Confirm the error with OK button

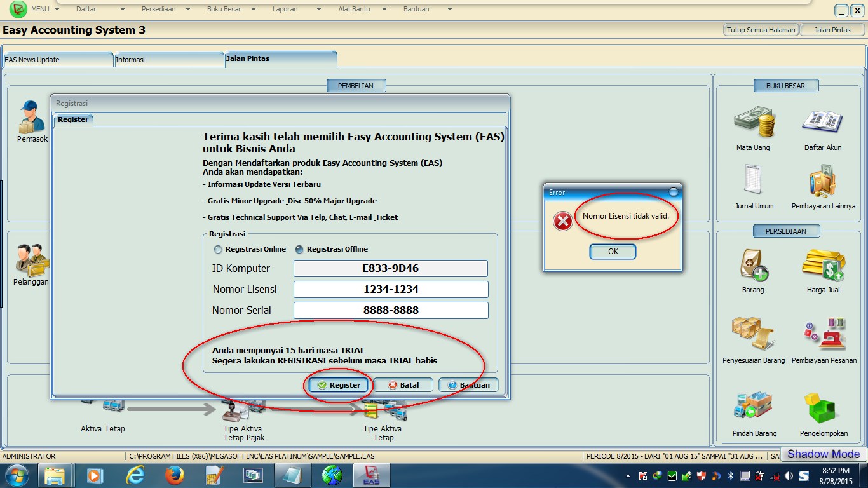(613, 252)
